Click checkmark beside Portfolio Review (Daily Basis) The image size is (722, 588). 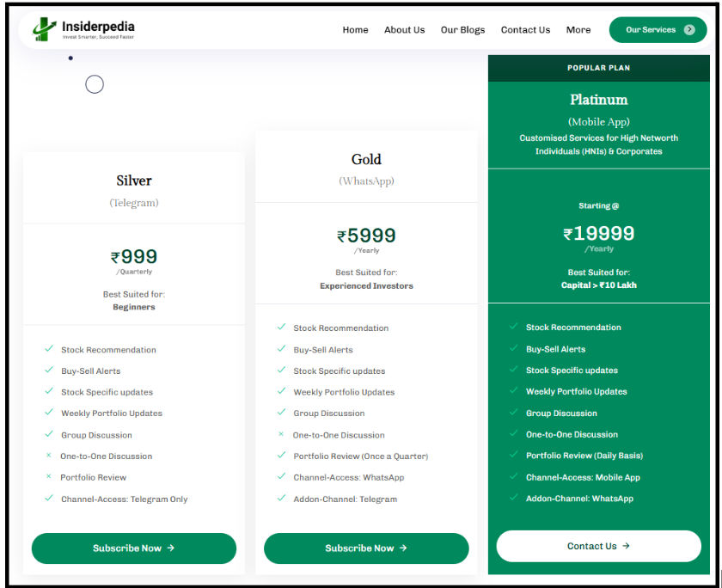(x=514, y=455)
